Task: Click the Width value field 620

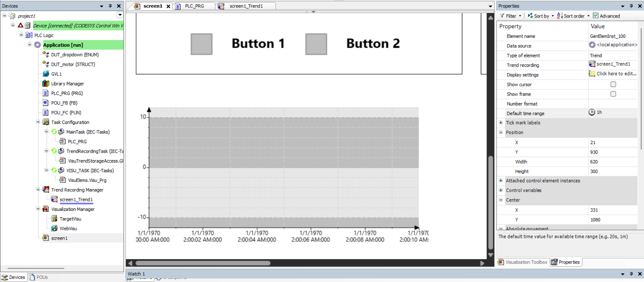Action: [613, 162]
